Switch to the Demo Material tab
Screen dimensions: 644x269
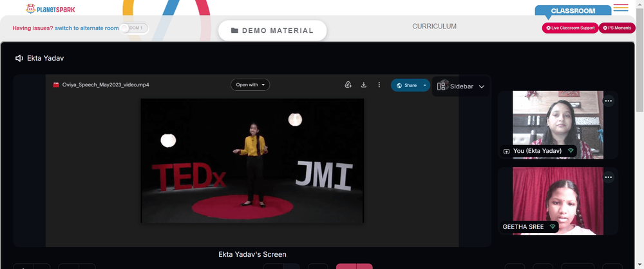272,30
